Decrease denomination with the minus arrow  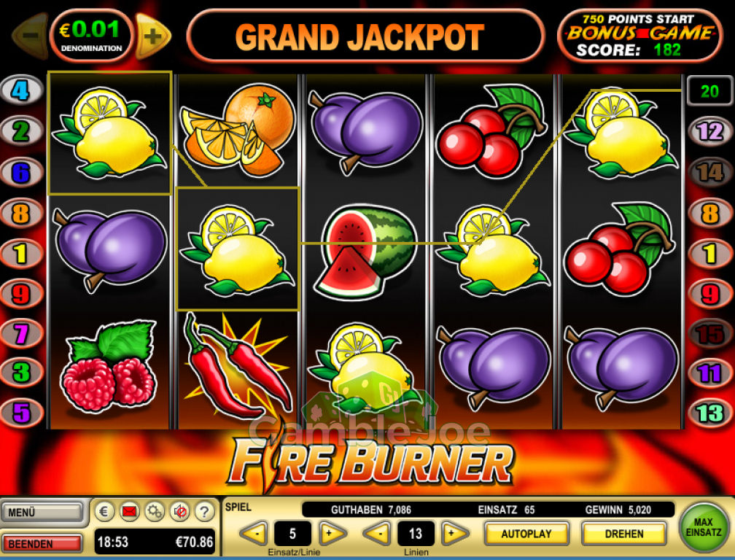(x=31, y=36)
